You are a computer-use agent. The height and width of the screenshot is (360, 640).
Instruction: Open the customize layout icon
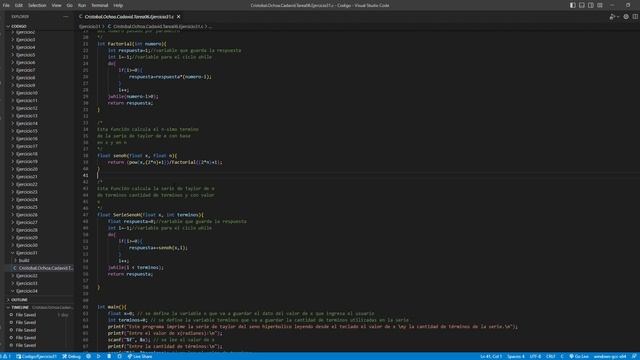click(600, 5)
